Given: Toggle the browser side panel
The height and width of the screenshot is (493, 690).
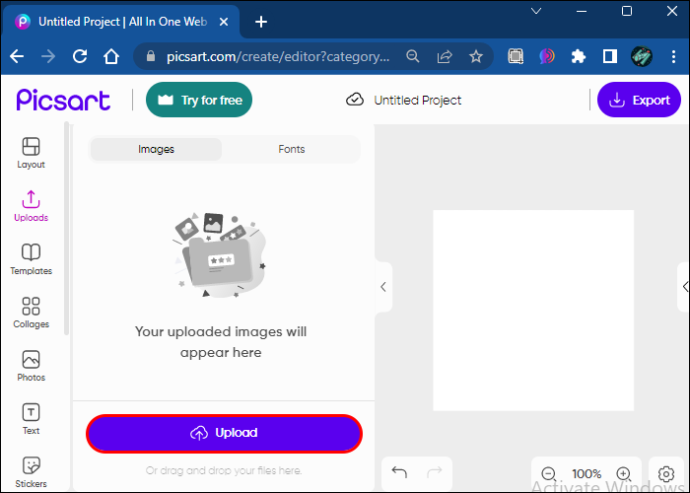Looking at the screenshot, I should (x=610, y=56).
